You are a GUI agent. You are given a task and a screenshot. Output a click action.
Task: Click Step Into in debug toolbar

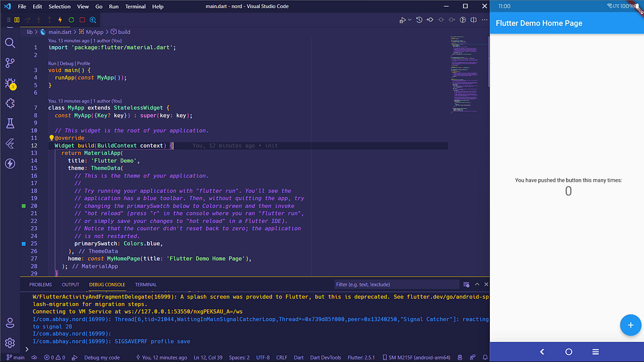[x=38, y=19]
